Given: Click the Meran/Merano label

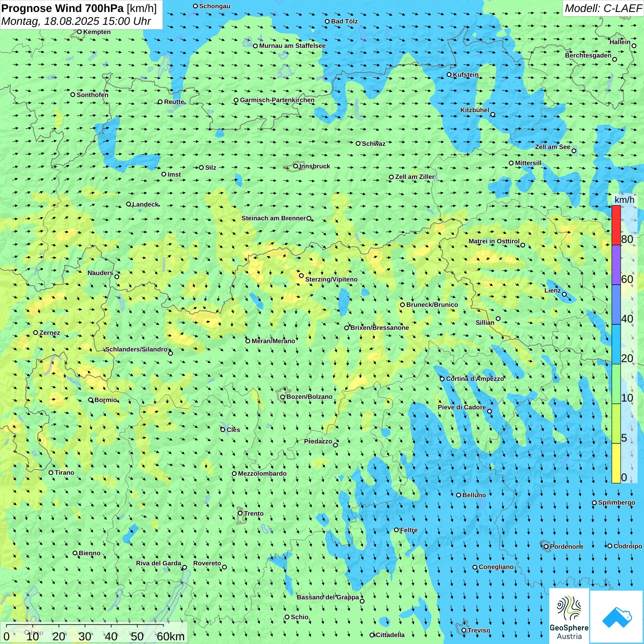Looking at the screenshot, I should 274,341.
